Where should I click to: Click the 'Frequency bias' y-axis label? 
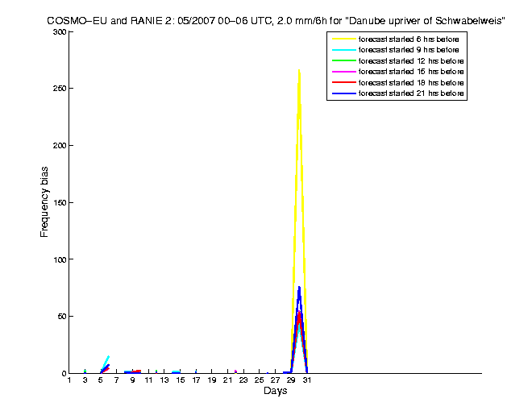click(x=44, y=202)
